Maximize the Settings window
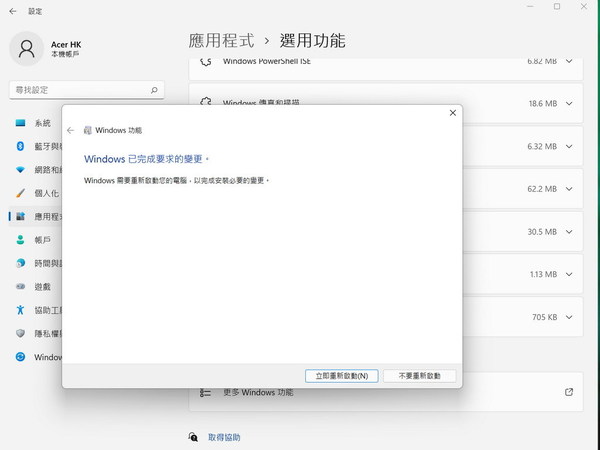The image size is (600, 450). pyautogui.click(x=557, y=7)
